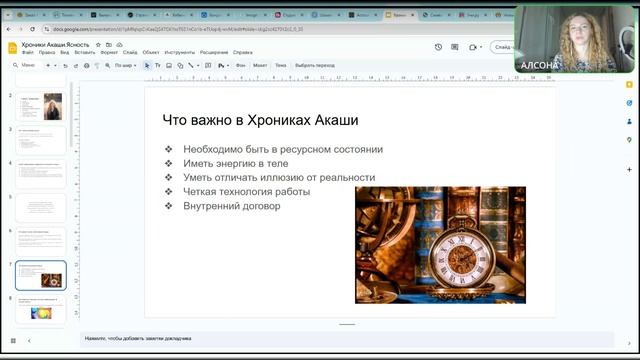Open the Вставить menu
This screenshot has width=640, height=360.
pos(84,53)
